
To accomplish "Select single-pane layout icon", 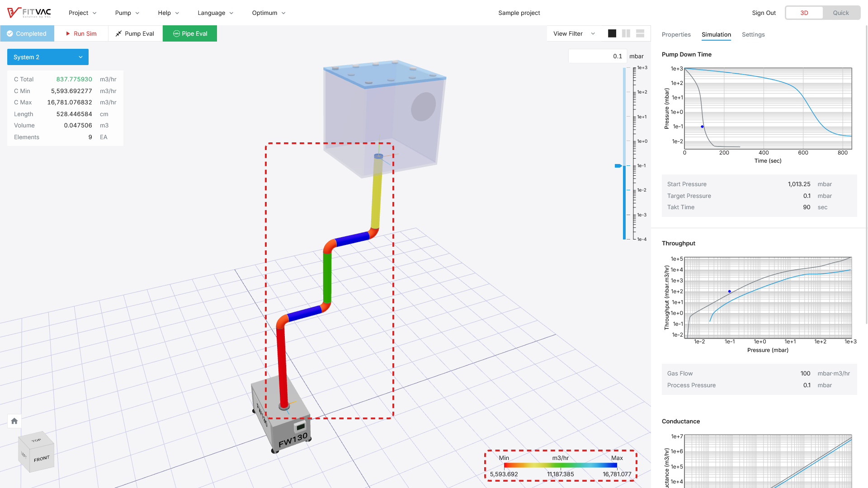I will pyautogui.click(x=612, y=33).
